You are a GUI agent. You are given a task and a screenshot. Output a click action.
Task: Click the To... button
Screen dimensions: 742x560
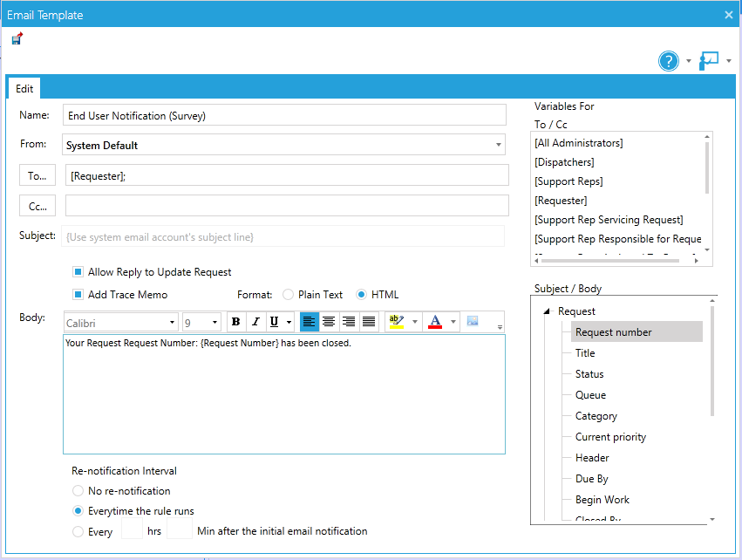[37, 175]
